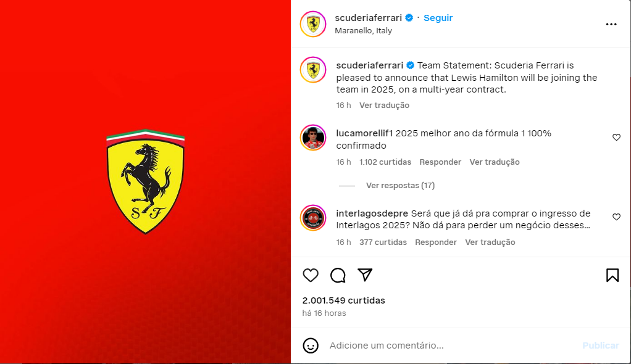Open emoji picker in comment box

tap(311, 345)
